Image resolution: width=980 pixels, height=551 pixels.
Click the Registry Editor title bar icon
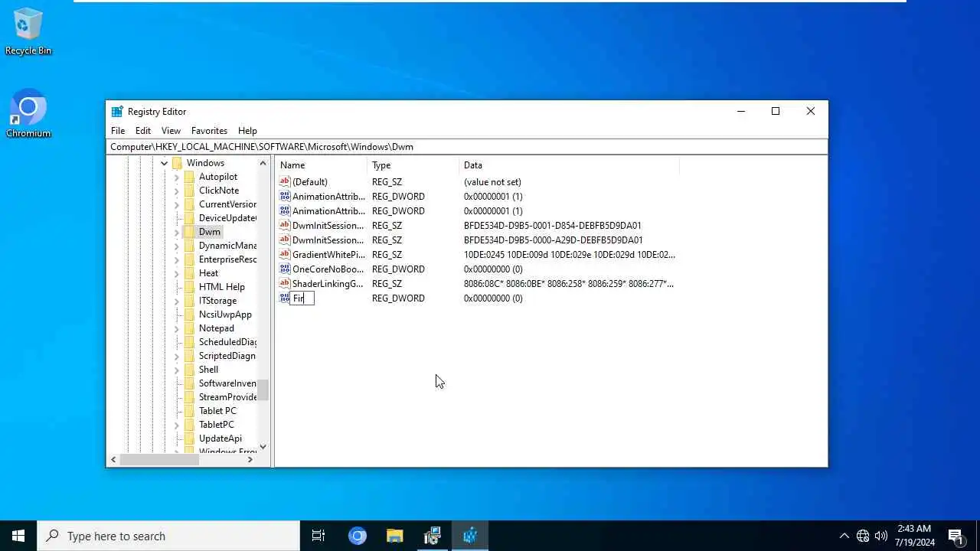pyautogui.click(x=117, y=112)
